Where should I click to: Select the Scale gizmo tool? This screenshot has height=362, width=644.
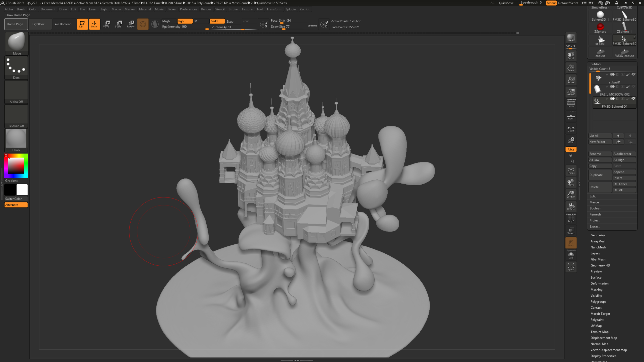pyautogui.click(x=118, y=24)
